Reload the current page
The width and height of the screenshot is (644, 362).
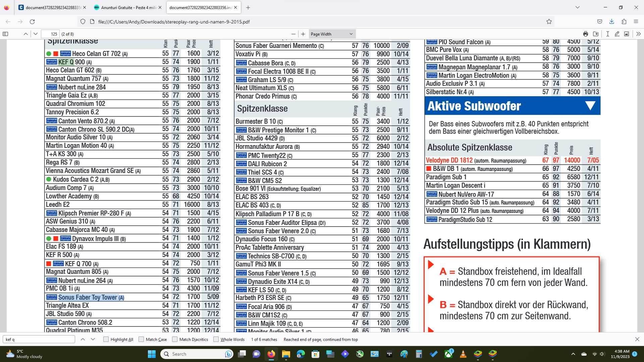tap(32, 21)
